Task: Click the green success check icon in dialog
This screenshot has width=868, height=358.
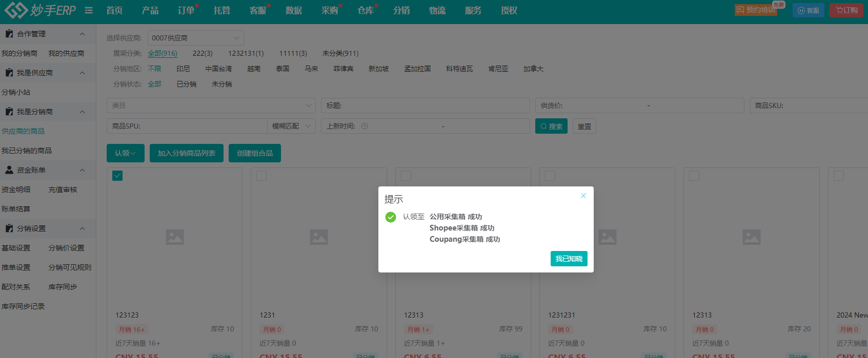Action: 391,217
